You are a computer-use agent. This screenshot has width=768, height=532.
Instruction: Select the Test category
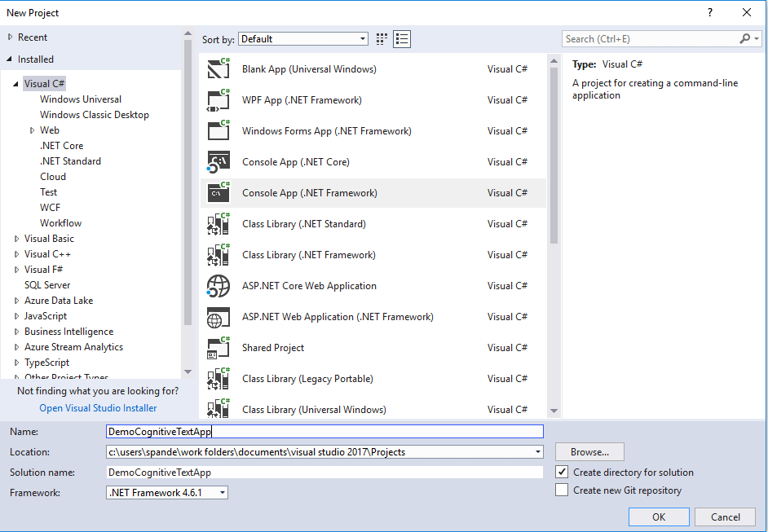(x=48, y=192)
